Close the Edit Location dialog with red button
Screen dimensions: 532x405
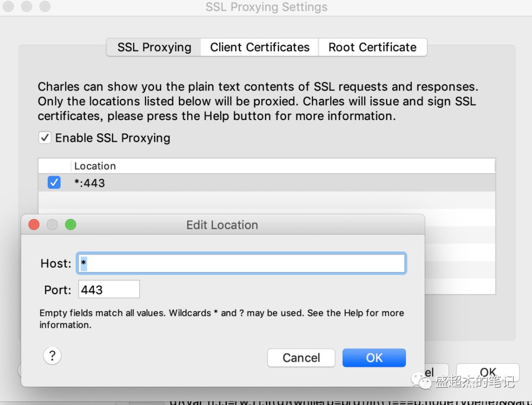(34, 224)
